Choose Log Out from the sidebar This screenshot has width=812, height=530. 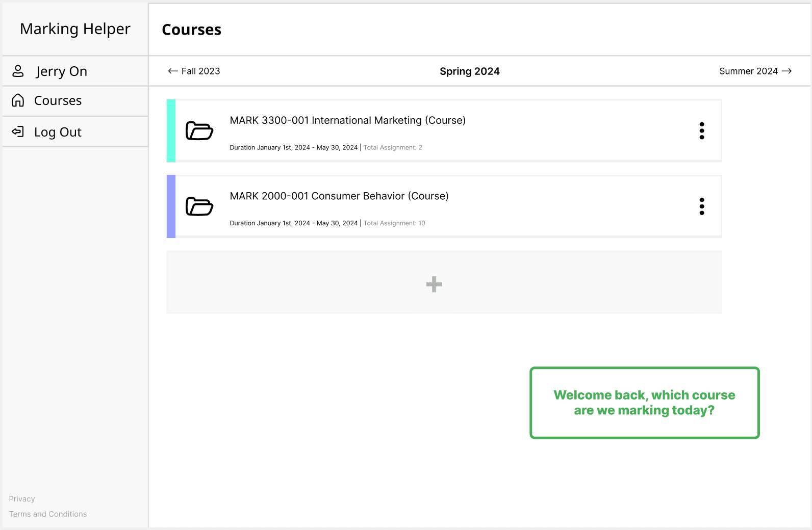pos(58,132)
